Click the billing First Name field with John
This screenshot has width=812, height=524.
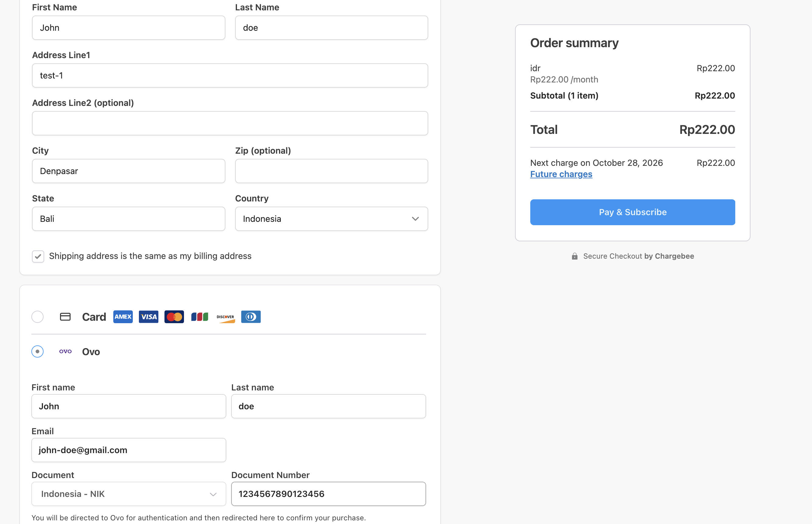(128, 28)
